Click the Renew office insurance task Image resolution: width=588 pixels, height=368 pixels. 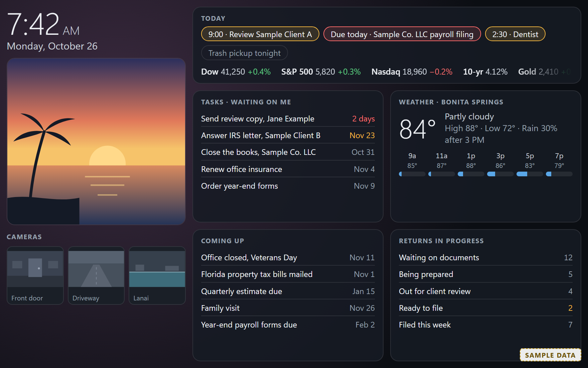click(288, 169)
